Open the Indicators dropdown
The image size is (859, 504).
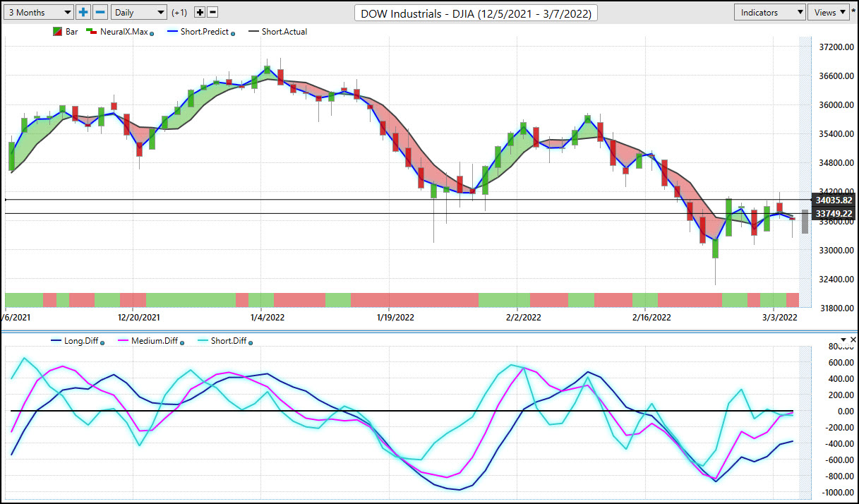point(769,12)
